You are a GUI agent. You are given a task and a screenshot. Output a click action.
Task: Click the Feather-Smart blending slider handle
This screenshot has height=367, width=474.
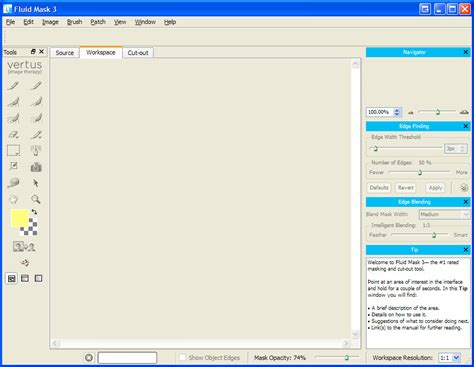point(434,235)
